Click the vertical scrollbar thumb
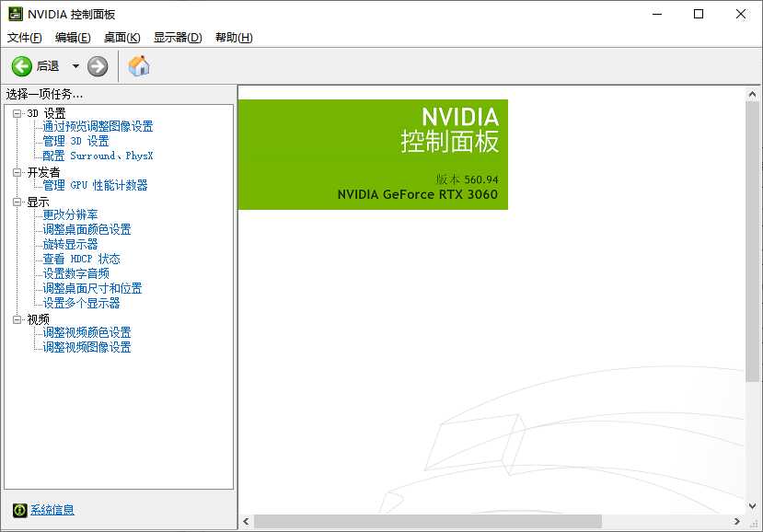 pyautogui.click(x=752, y=241)
